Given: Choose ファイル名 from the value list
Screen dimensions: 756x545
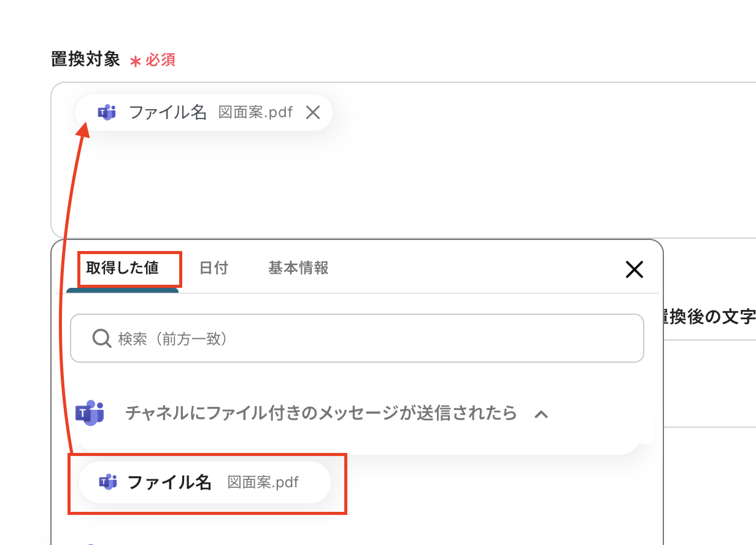Looking at the screenshot, I should (169, 482).
